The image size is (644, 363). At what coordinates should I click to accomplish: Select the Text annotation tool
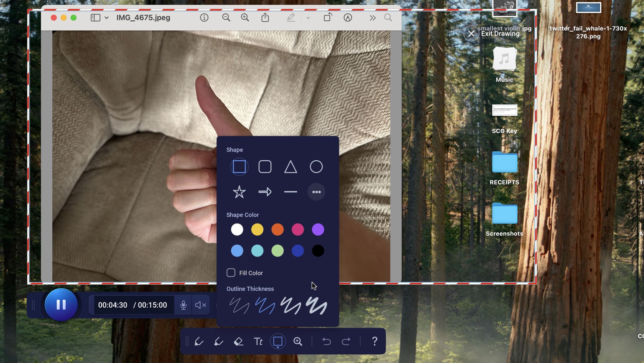tap(258, 342)
